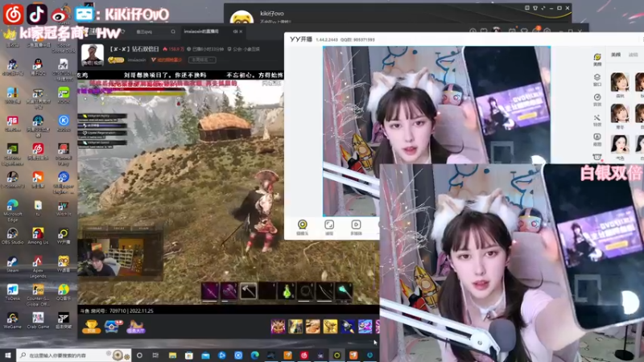The height and width of the screenshot is (362, 644).
Task: Choose the third-row beauty preset thumbnail in YY开播
Action: [x=619, y=145]
